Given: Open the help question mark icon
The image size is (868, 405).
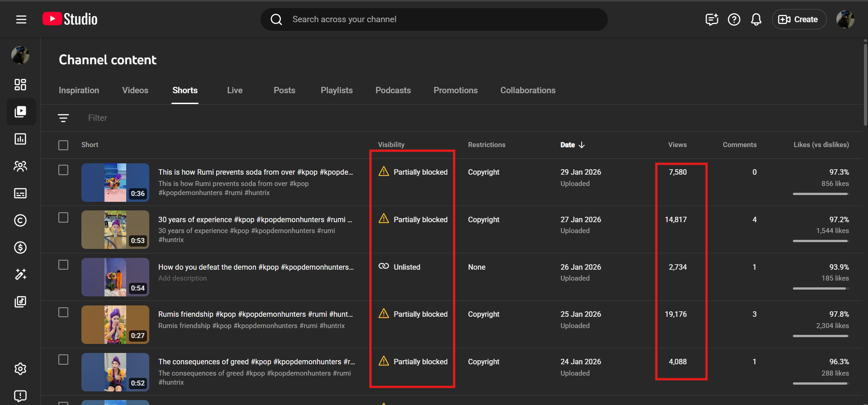Looking at the screenshot, I should click(734, 19).
